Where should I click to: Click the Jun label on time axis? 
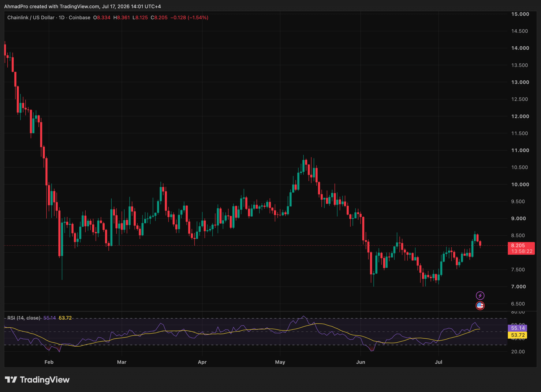(361, 362)
